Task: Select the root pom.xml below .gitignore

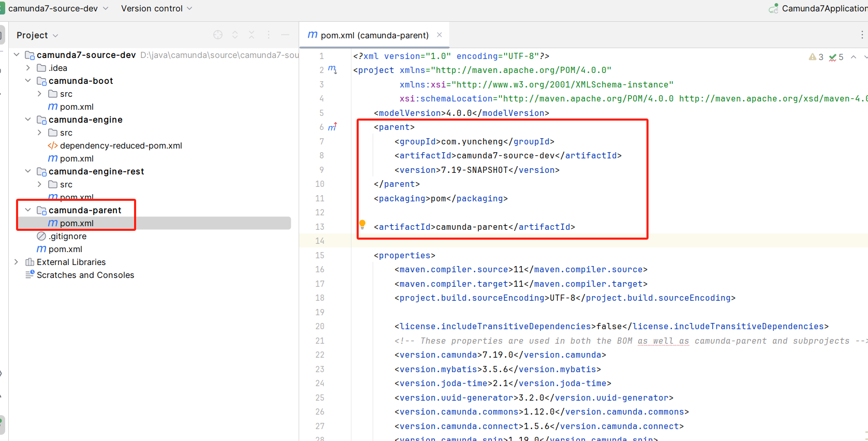Action: click(x=65, y=249)
